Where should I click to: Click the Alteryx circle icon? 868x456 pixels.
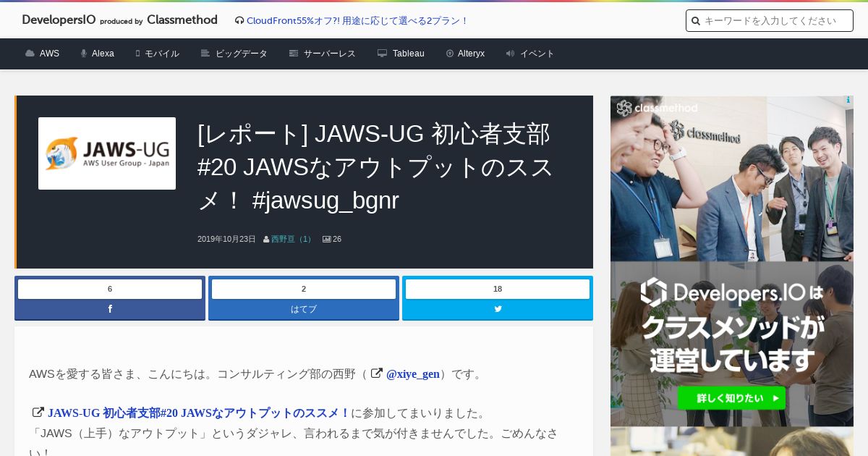[x=450, y=54]
